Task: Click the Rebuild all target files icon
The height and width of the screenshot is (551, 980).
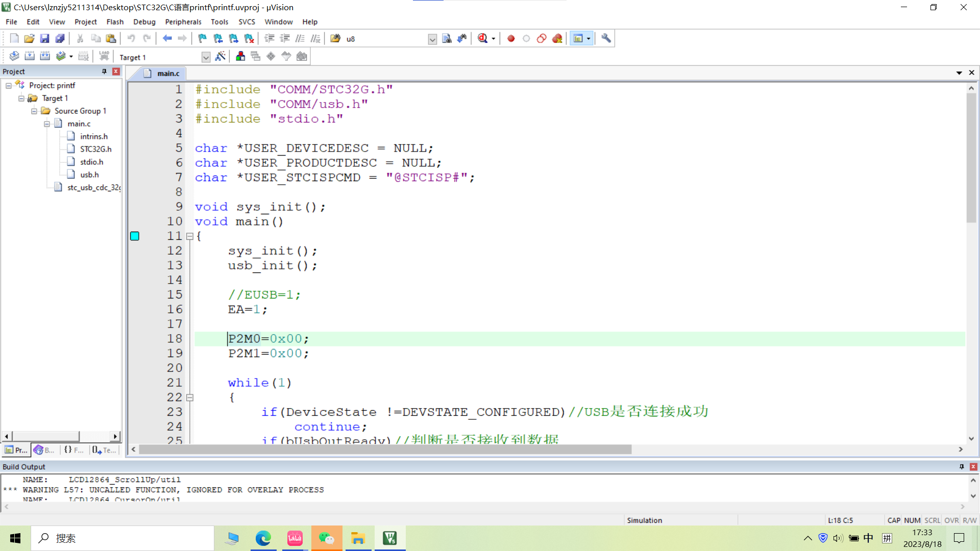Action: click(x=45, y=56)
